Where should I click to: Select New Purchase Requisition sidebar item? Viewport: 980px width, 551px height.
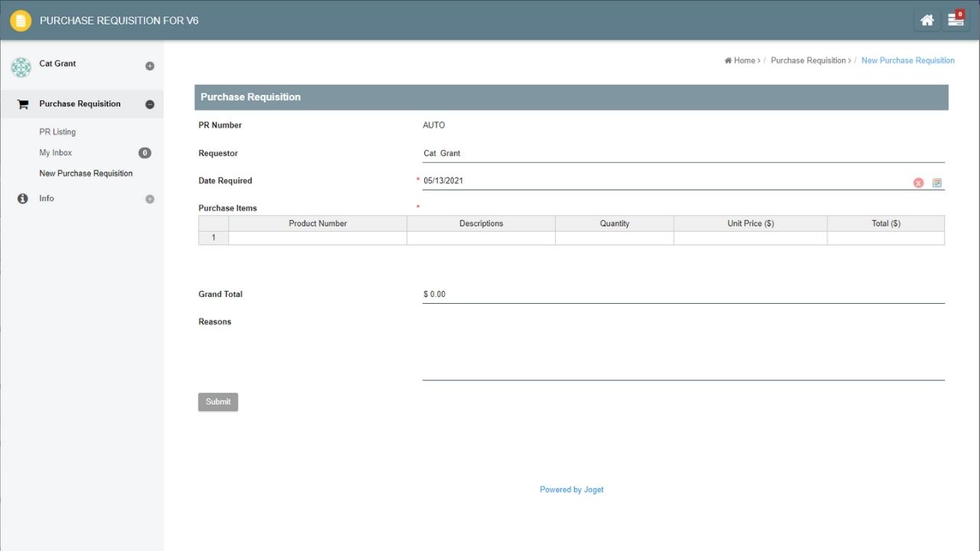tap(86, 173)
